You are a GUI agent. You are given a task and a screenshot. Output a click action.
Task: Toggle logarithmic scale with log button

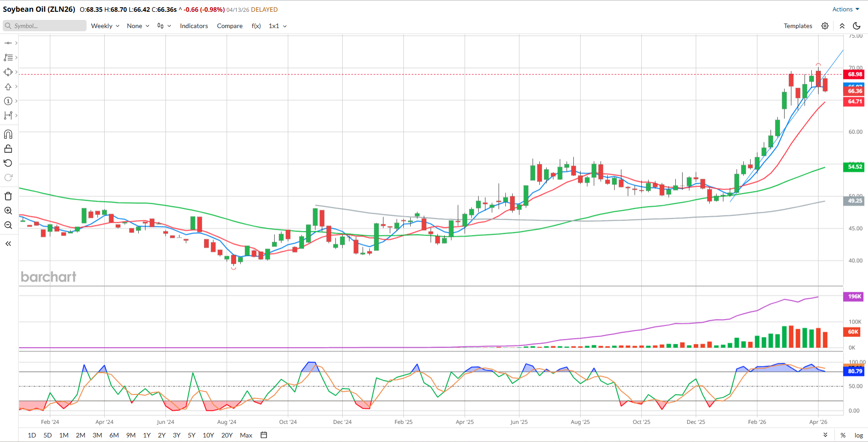point(858,435)
